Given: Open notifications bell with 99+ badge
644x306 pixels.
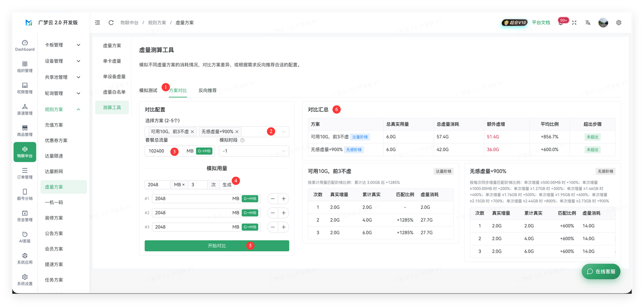Looking at the screenshot, I should (x=561, y=23).
